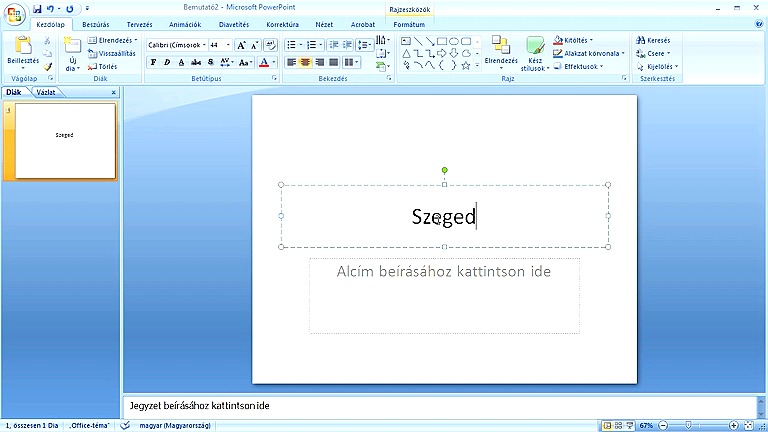Click the Save icon in quick access toolbar
The image size is (768, 432).
coord(37,8)
